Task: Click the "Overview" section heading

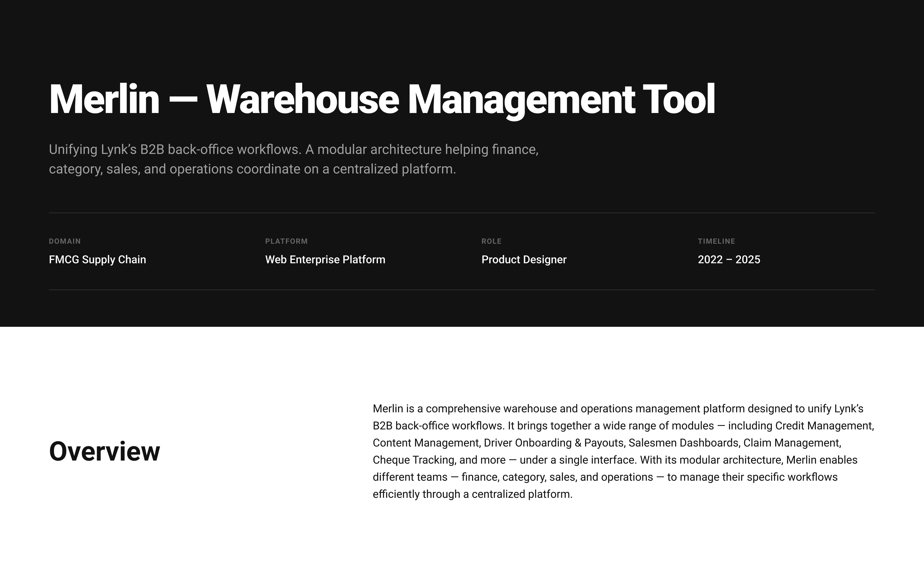Action: 105,451
